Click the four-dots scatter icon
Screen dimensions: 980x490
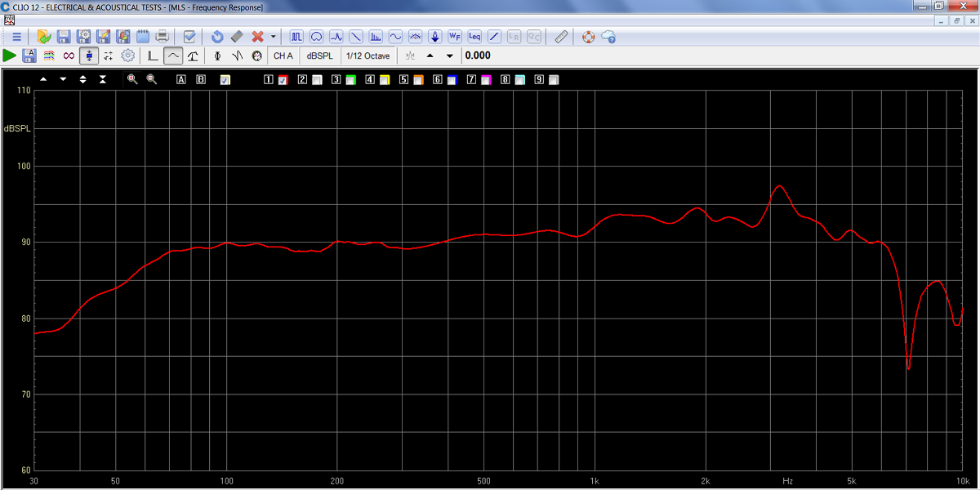coord(108,56)
